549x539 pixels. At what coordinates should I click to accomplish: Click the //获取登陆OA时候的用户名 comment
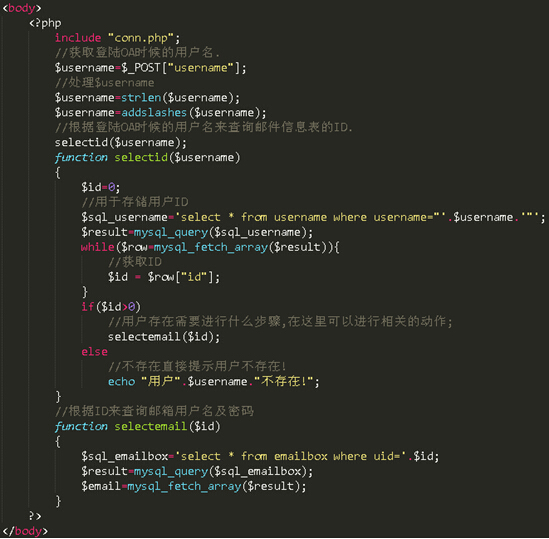137,53
